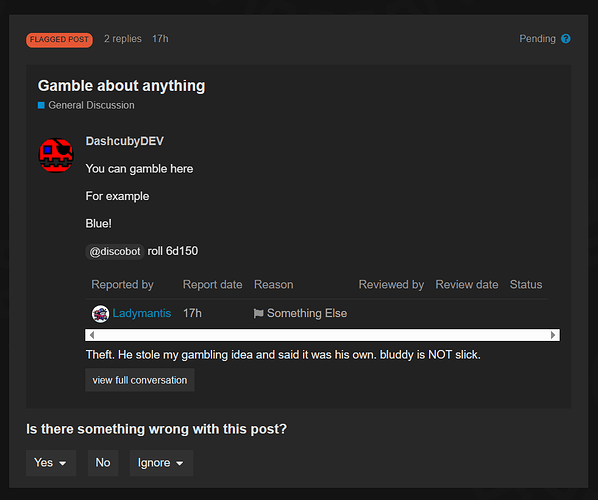The image size is (598, 500).
Task: Open the General Discussion category link
Action: coord(91,105)
